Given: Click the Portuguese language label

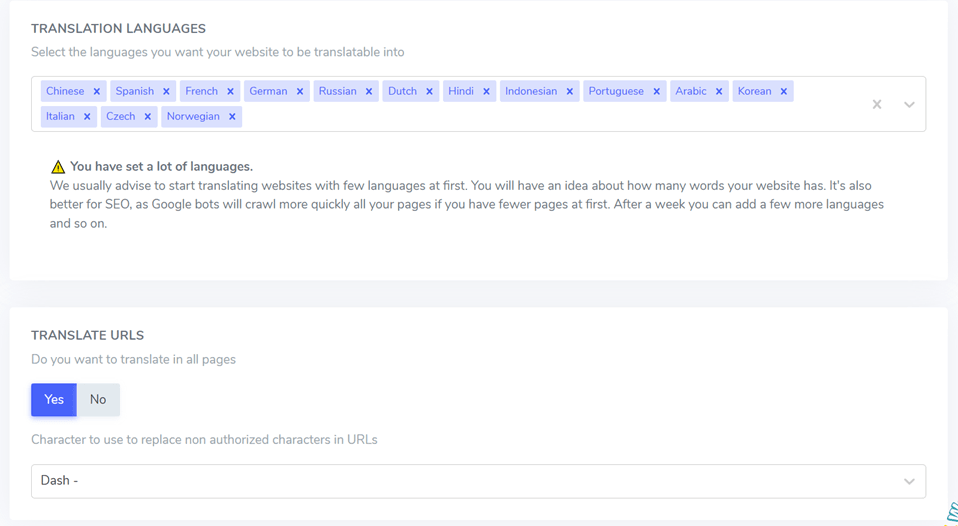Looking at the screenshot, I should pos(616,91).
